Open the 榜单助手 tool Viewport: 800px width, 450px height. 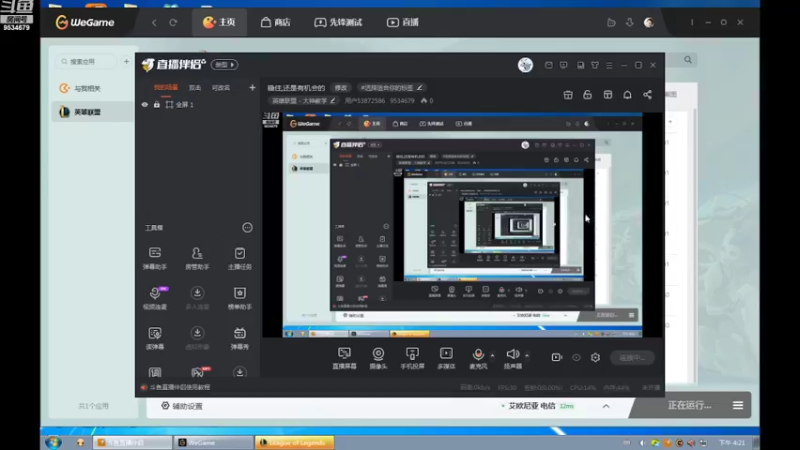click(239, 298)
